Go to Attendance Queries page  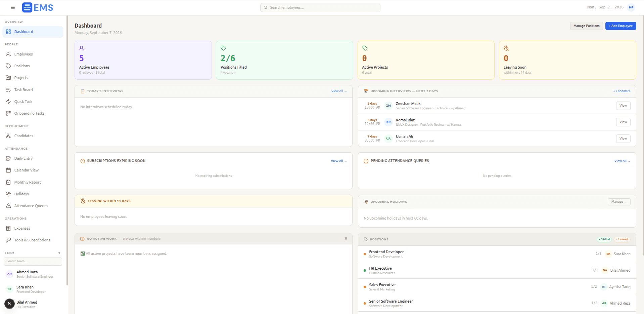[33, 206]
